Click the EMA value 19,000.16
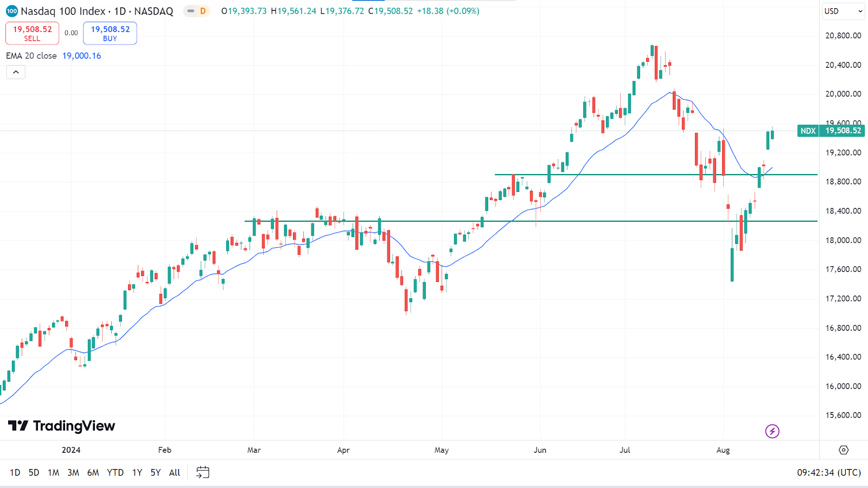The height and width of the screenshot is (488, 868). point(82,56)
